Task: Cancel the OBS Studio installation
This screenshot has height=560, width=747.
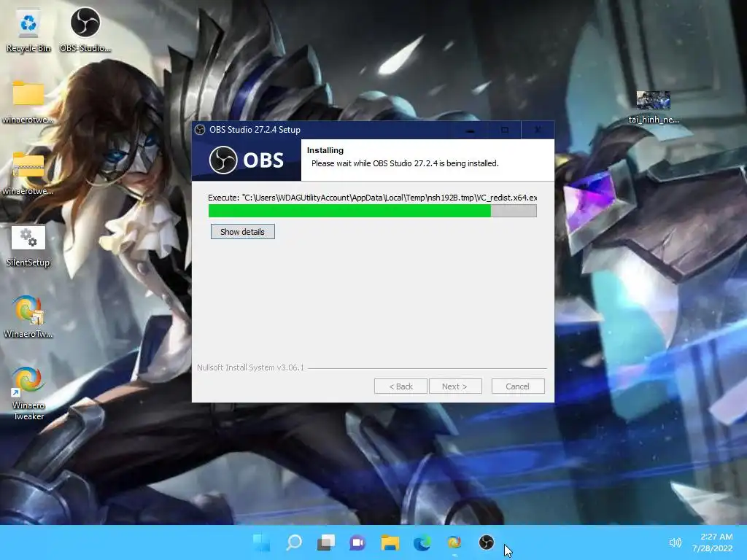Action: click(518, 386)
